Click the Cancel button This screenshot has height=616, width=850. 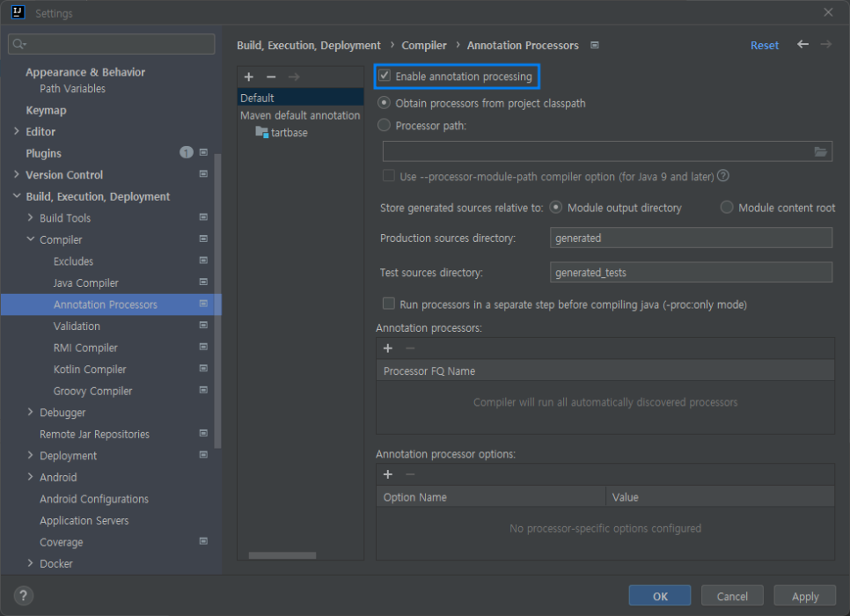(732, 596)
